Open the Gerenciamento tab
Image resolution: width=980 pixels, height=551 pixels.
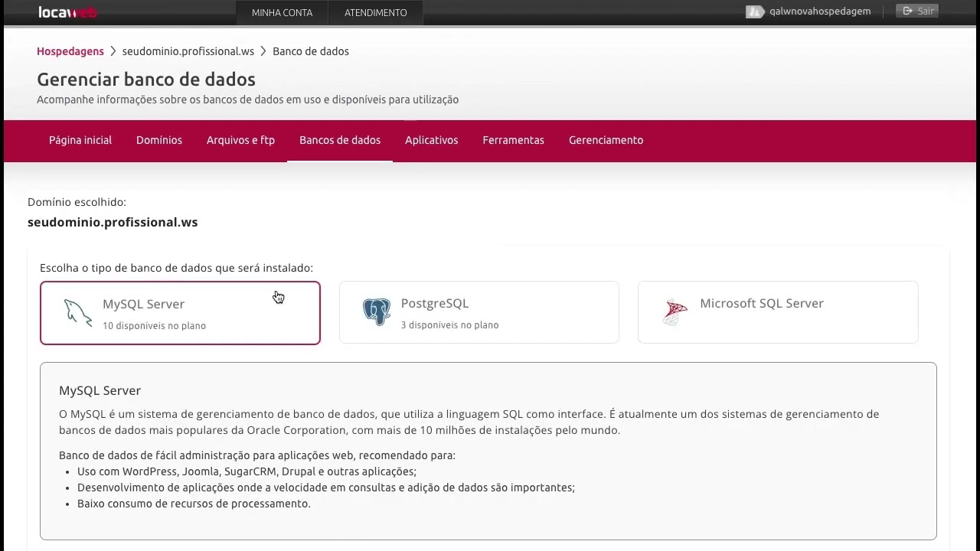point(606,140)
